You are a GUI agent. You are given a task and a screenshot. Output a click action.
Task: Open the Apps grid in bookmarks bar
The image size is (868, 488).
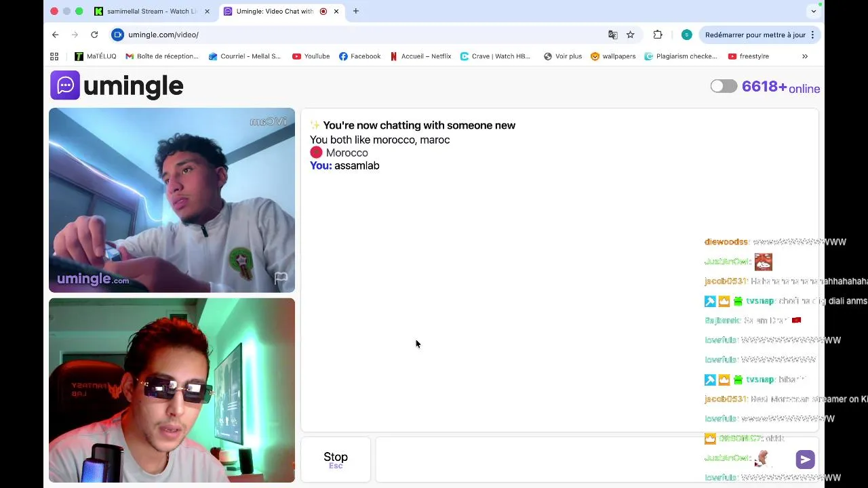[x=54, y=56]
